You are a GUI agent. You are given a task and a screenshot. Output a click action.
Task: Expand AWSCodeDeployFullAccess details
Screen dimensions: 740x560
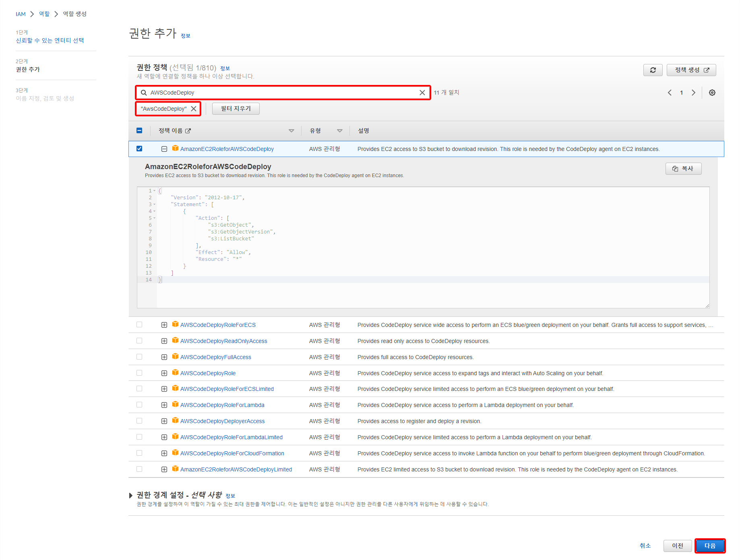point(164,357)
